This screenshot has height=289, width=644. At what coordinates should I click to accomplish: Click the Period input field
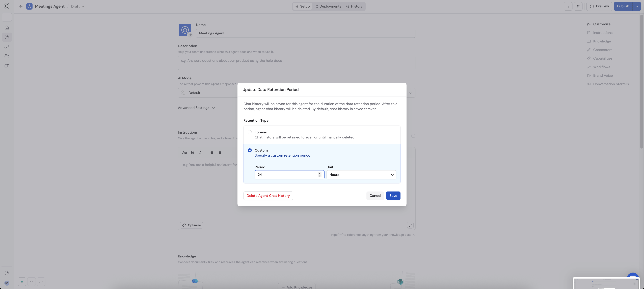tap(289, 175)
